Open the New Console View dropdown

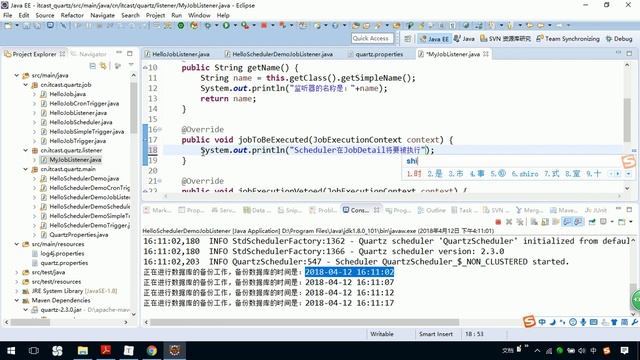(631, 222)
